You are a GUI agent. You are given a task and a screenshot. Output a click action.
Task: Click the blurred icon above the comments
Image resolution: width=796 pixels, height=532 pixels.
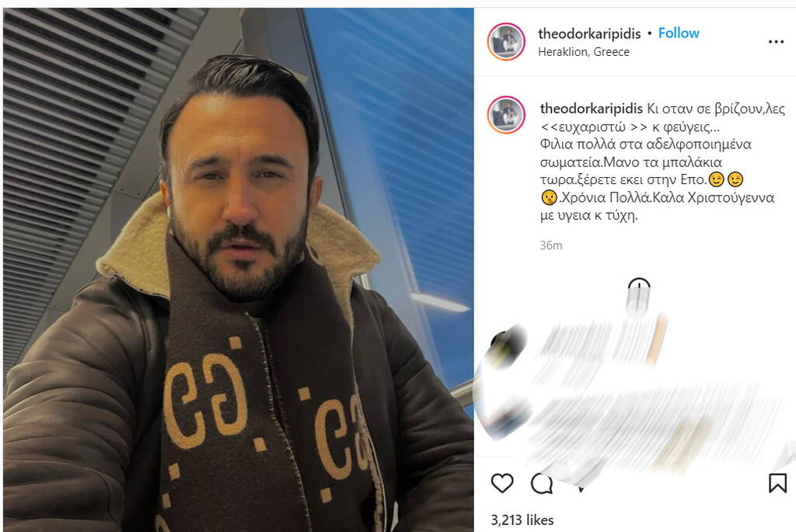(638, 296)
